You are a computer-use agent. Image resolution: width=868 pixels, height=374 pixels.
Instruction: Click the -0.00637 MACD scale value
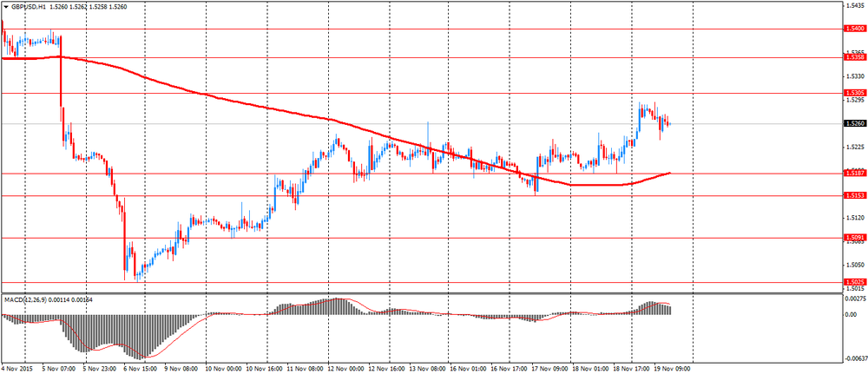(856, 358)
